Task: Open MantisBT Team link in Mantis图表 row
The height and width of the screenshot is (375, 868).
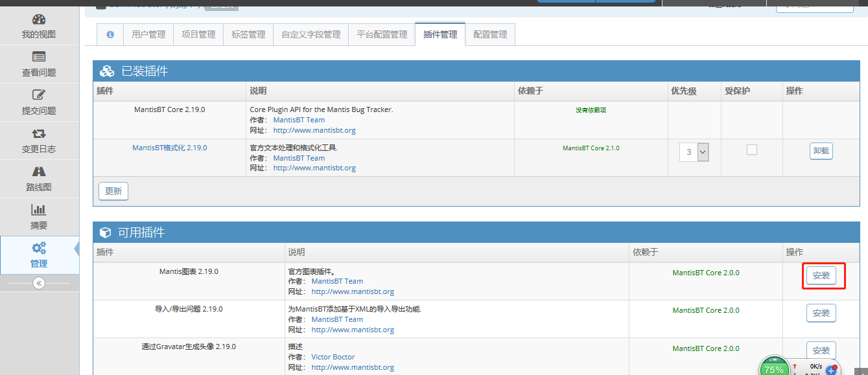Action: point(337,281)
